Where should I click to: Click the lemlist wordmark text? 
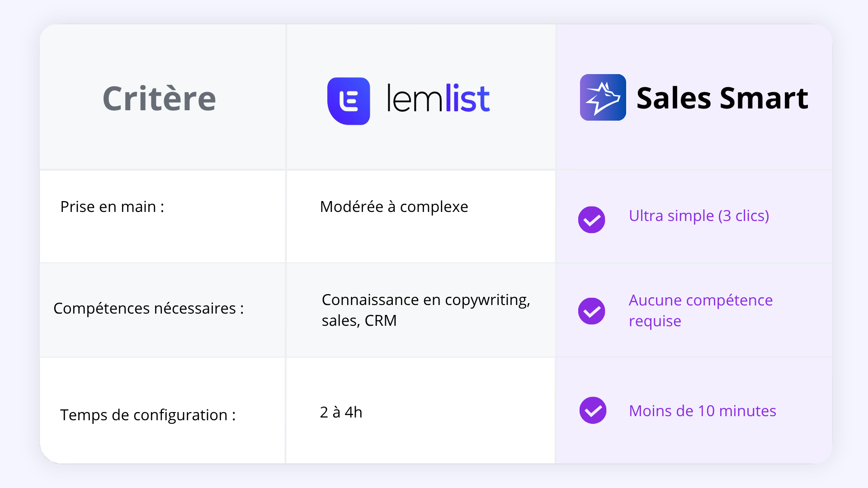[x=438, y=98]
